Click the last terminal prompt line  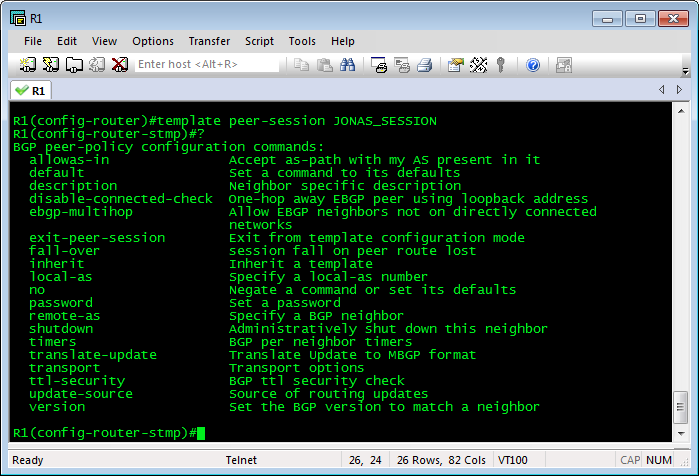click(x=109, y=433)
